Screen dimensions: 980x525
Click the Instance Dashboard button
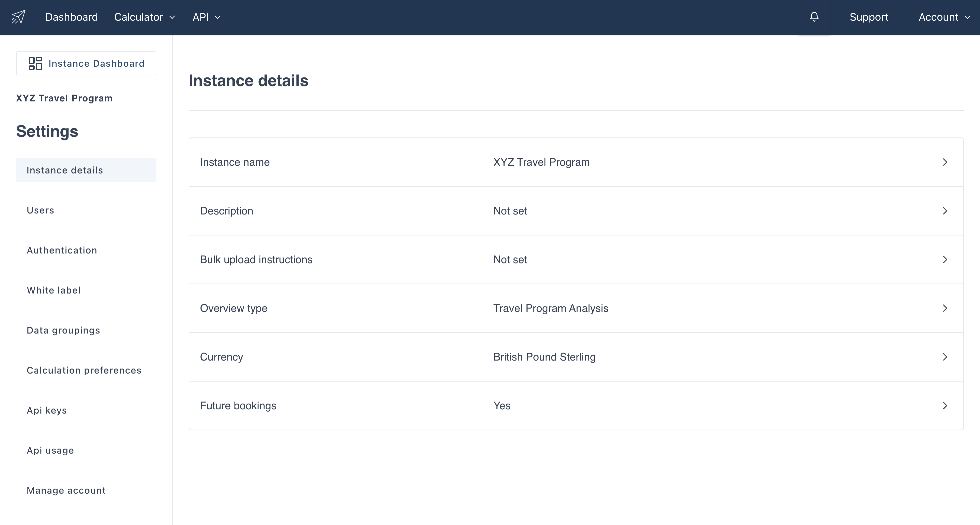coord(86,63)
